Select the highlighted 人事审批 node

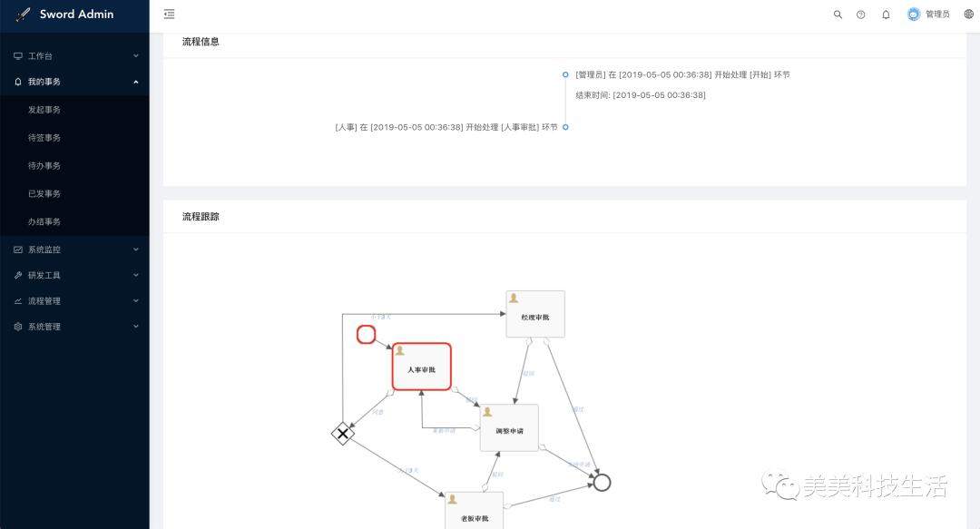(x=421, y=366)
